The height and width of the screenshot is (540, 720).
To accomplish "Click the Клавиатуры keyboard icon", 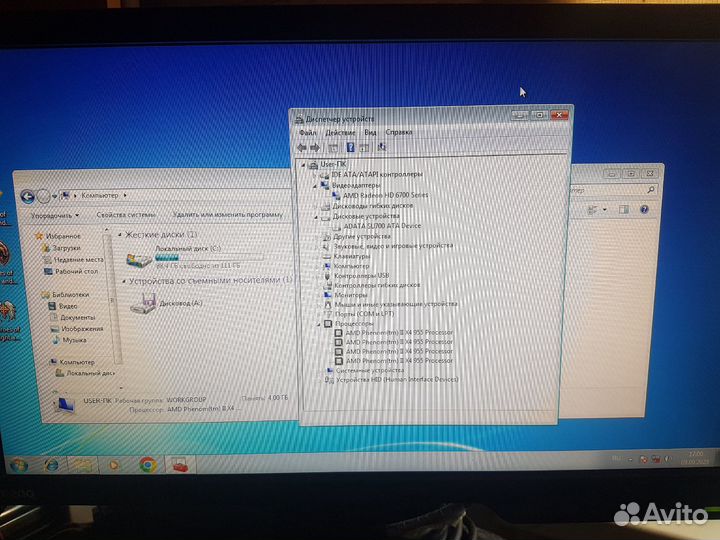I will click(326, 257).
